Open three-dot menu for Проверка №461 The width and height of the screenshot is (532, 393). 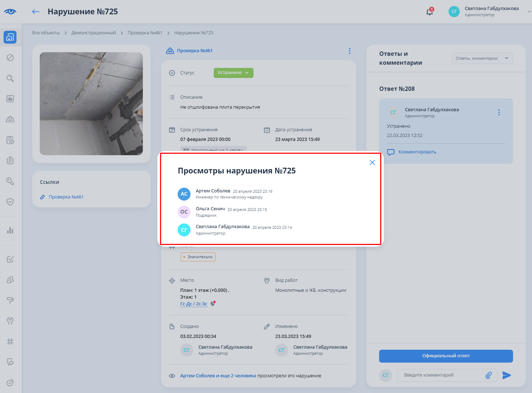click(x=349, y=51)
